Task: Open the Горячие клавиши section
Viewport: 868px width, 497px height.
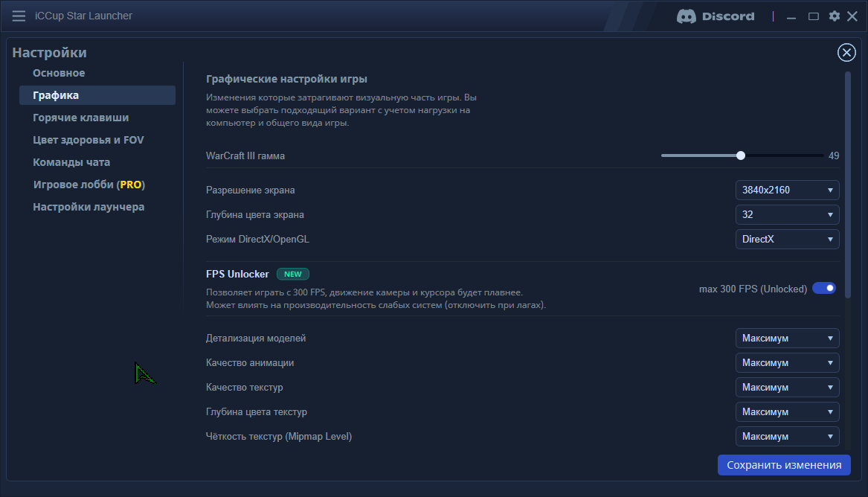Action: point(81,118)
